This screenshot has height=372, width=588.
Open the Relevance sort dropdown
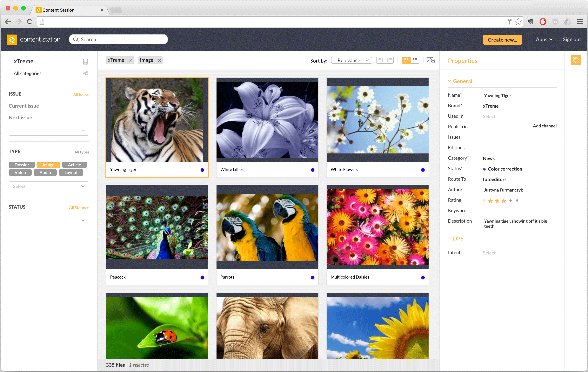[351, 60]
